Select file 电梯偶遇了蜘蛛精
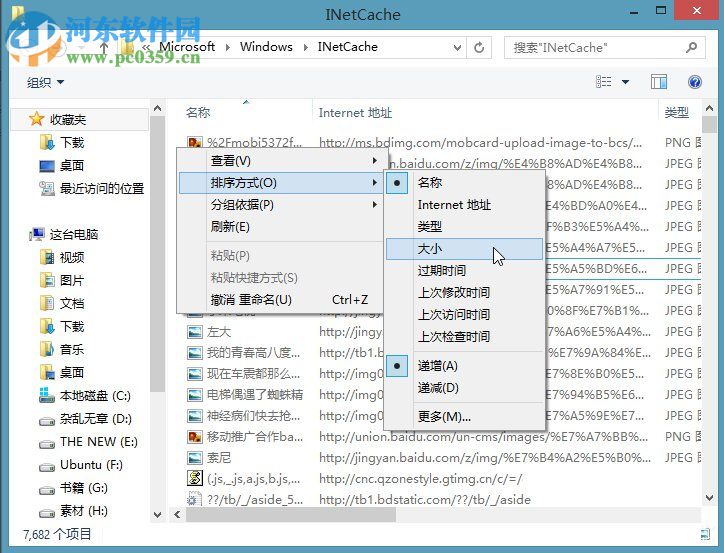This screenshot has height=553, width=724. click(255, 395)
